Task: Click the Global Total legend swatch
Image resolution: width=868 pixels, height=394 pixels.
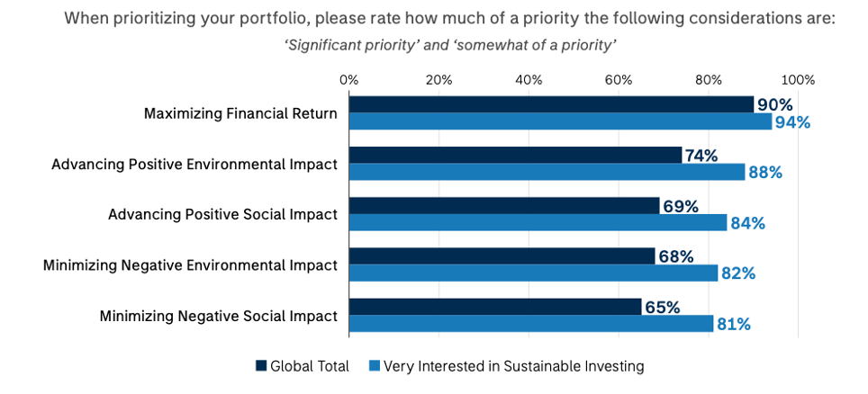Action: click(262, 366)
